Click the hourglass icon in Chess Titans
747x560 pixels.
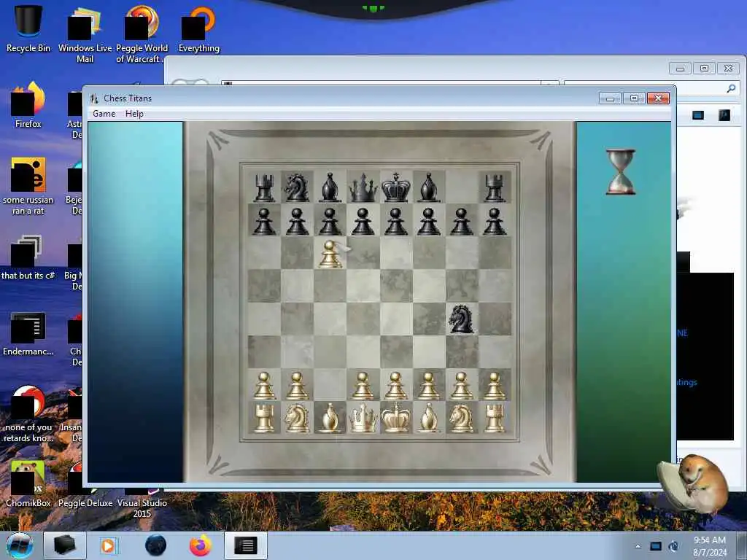click(x=620, y=171)
